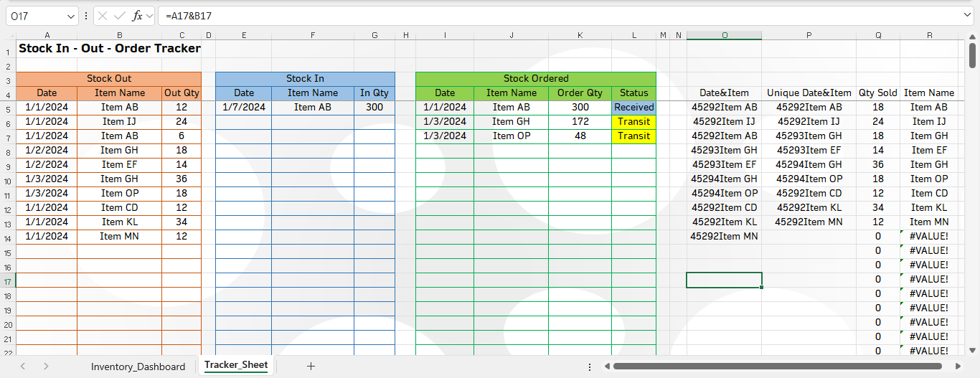The height and width of the screenshot is (378, 980).
Task: Select the 45294Item OP Unique Date&Item cell
Action: point(809,179)
